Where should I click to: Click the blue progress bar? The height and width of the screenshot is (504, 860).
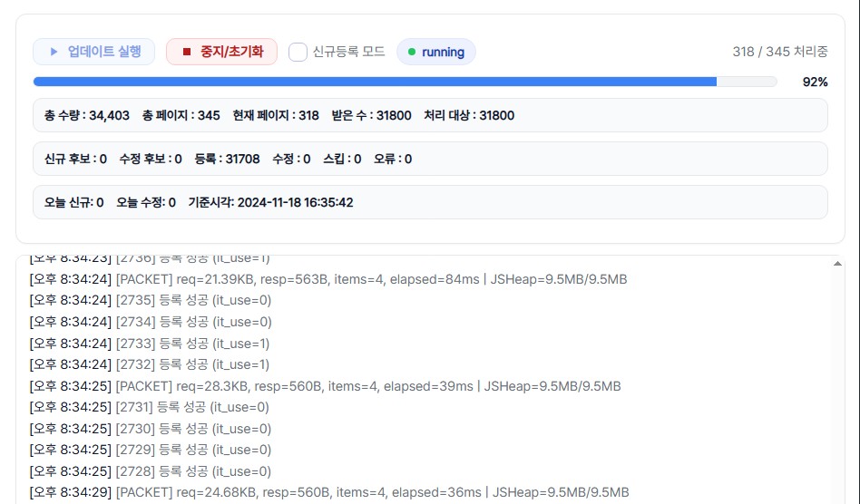pos(374,82)
